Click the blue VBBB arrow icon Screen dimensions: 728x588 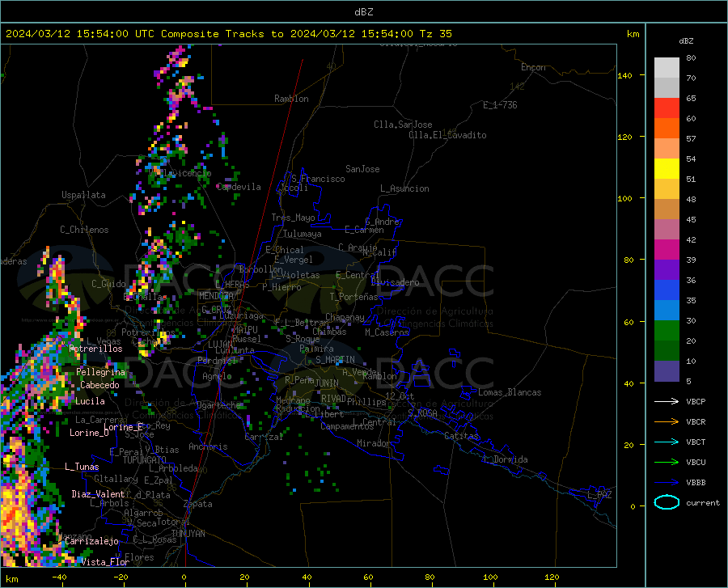tap(667, 483)
